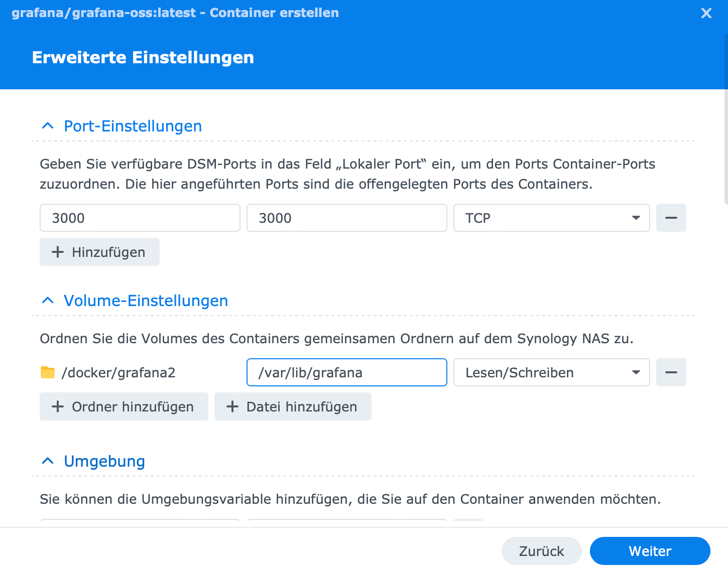
Task: Click Datei hinzufügen button
Action: [293, 406]
